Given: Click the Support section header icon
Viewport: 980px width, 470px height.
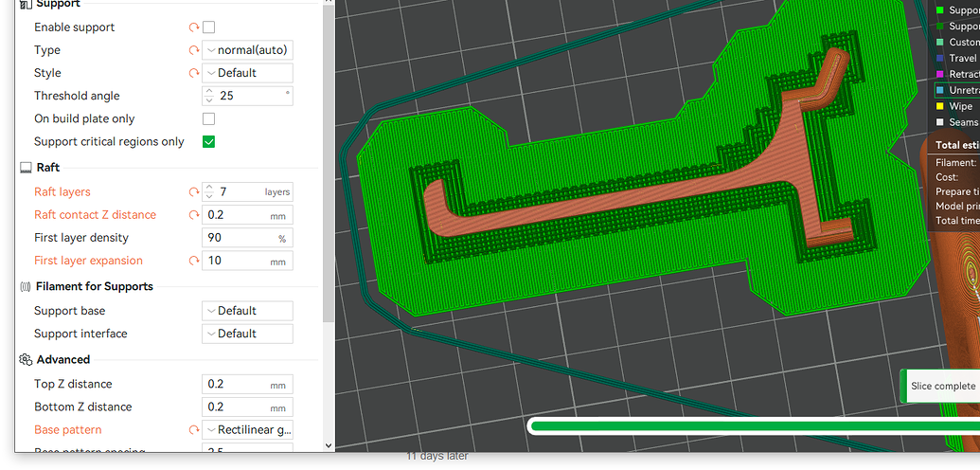Looking at the screenshot, I should 26,4.
